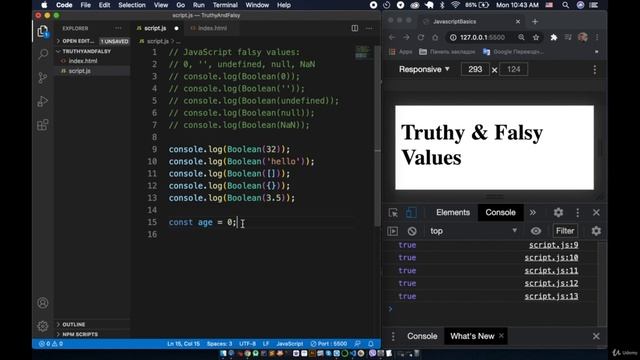640x360 pixels.
Task: Open the Terminal menu
Action: [x=225, y=5]
